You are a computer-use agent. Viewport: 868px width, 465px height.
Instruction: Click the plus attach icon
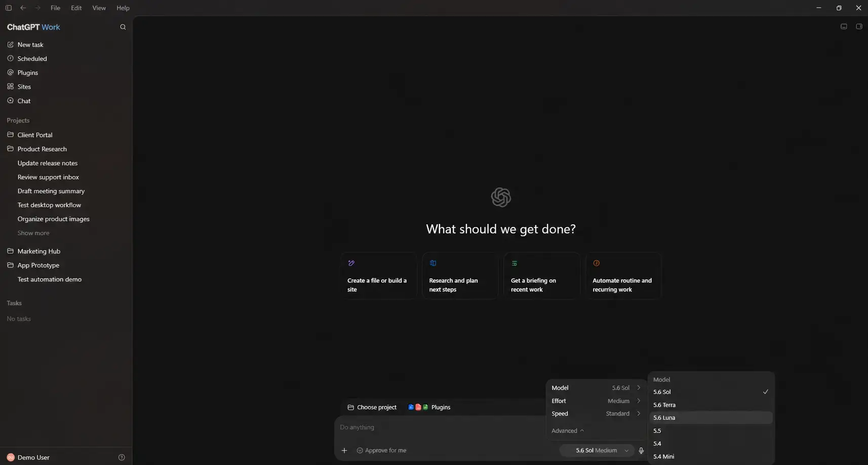pyautogui.click(x=344, y=450)
